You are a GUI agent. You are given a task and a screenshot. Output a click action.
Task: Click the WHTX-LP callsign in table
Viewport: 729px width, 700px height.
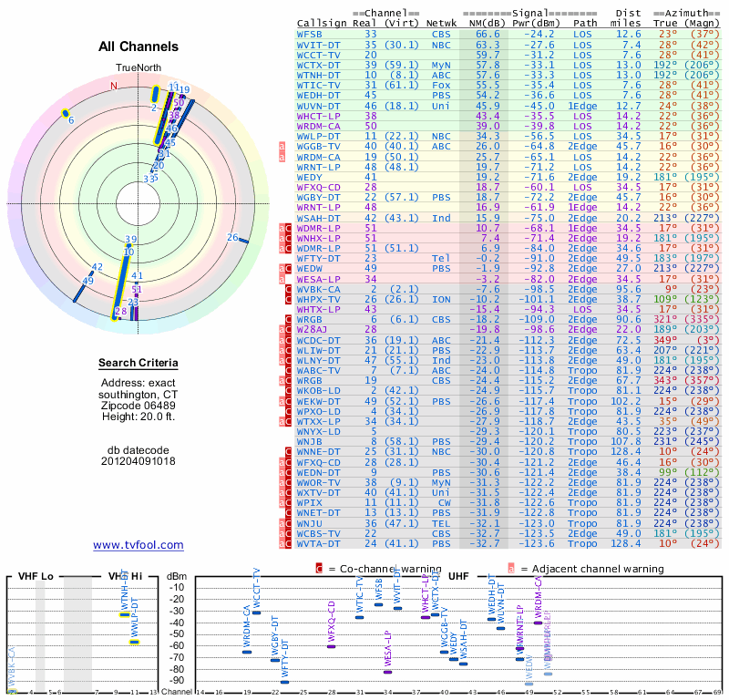[x=318, y=309]
